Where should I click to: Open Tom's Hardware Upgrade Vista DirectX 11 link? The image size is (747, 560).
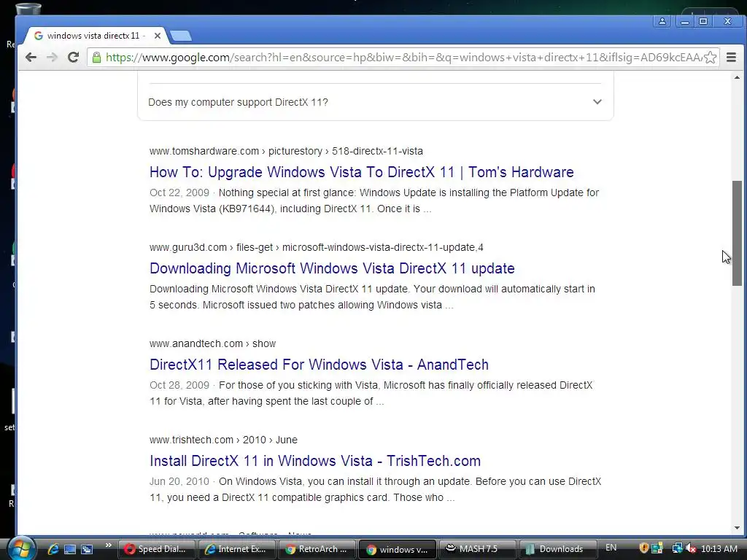coord(362,172)
